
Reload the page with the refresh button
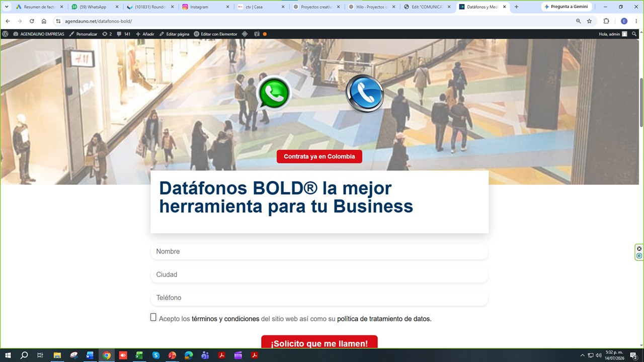(x=32, y=21)
